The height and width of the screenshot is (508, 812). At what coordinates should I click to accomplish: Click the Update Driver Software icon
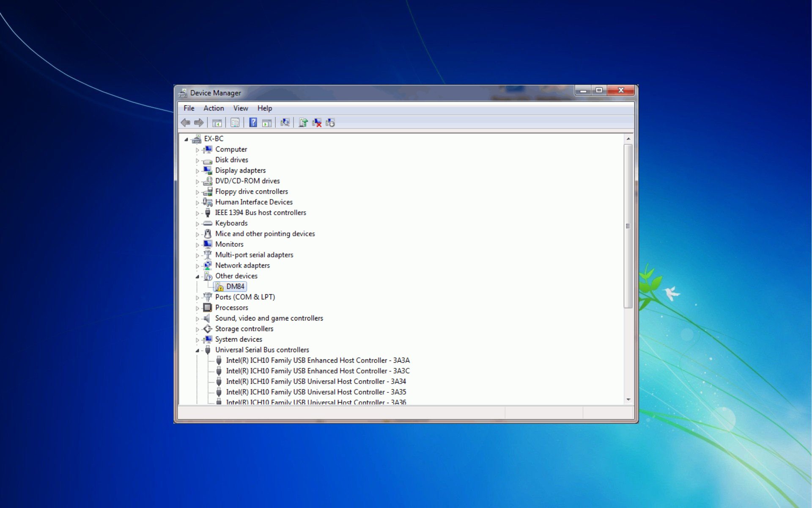point(303,123)
